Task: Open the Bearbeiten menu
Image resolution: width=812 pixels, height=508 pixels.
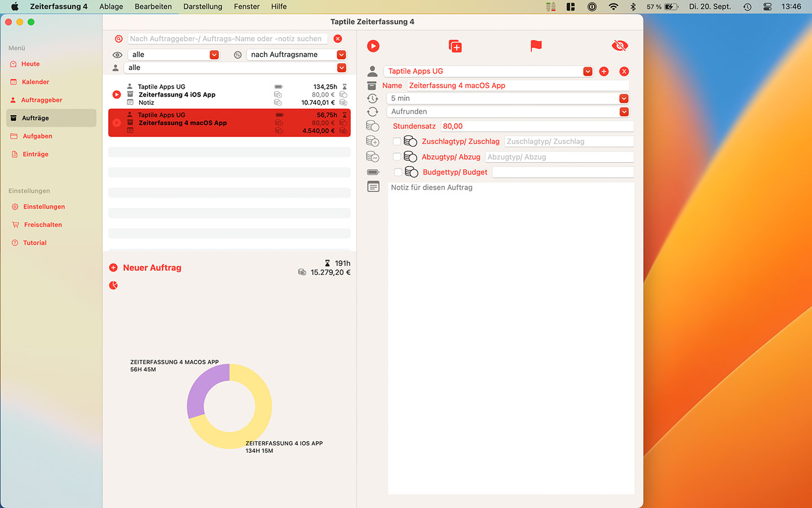Action: [153, 7]
